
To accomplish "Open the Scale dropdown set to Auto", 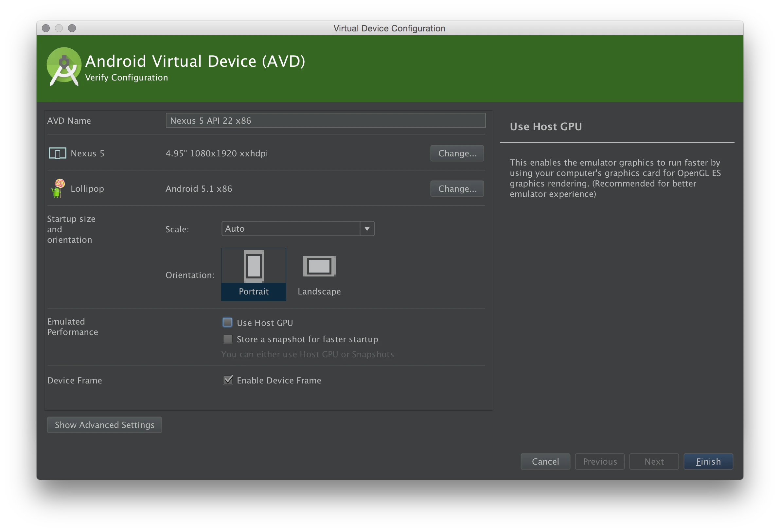I will (x=298, y=229).
